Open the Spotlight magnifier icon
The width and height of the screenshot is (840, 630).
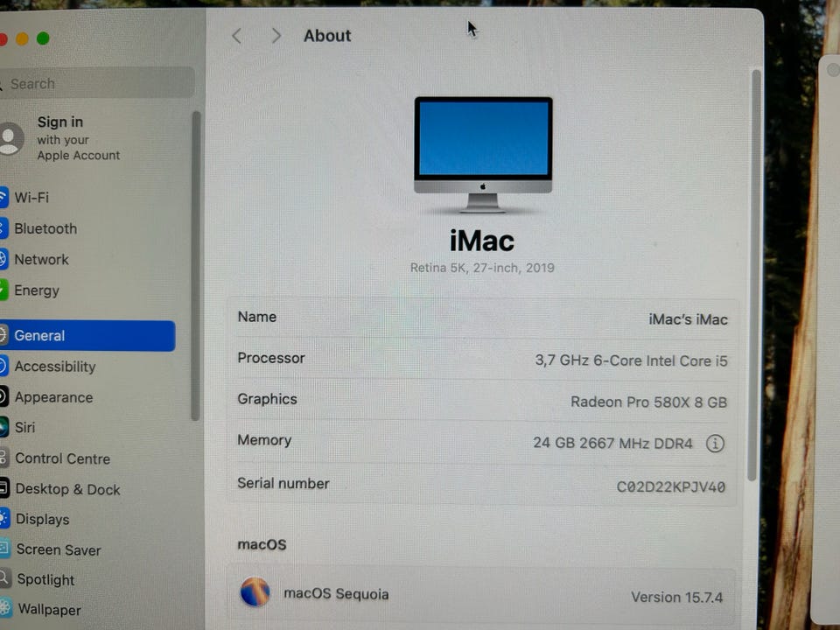click(5, 579)
